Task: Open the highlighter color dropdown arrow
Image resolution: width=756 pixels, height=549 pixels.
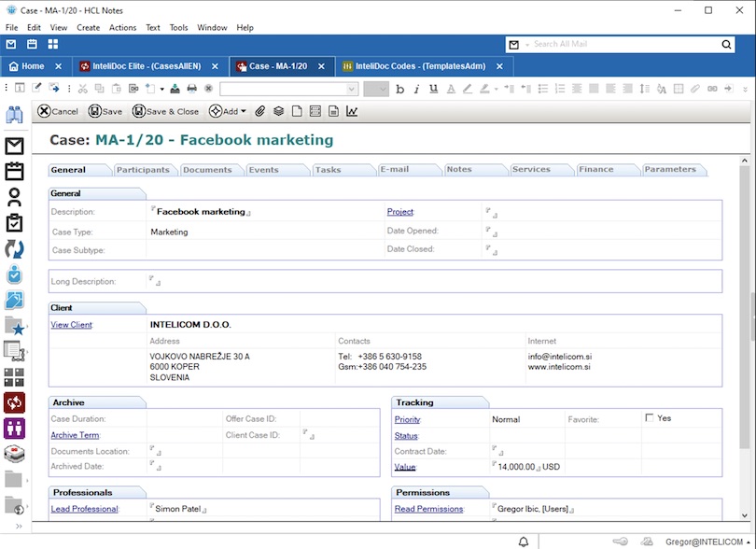Action: (x=496, y=89)
